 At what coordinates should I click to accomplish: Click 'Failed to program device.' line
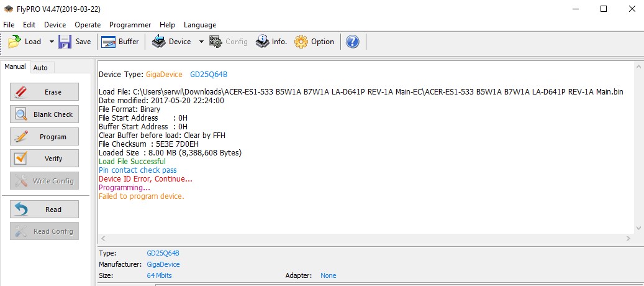(142, 196)
